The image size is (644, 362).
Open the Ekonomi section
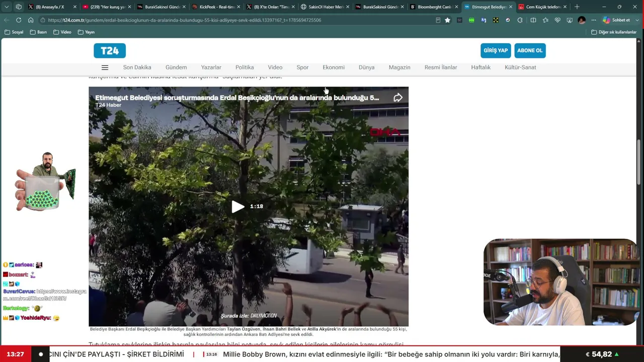click(x=334, y=67)
